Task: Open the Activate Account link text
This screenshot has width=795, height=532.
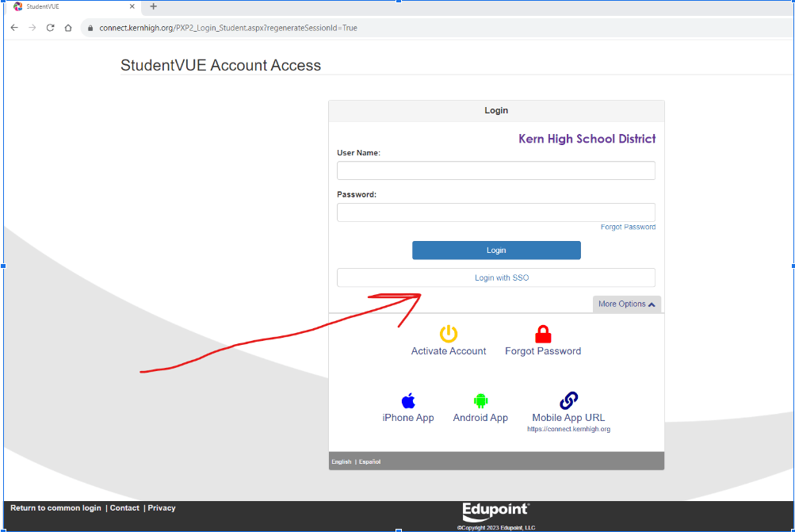Action: click(449, 351)
